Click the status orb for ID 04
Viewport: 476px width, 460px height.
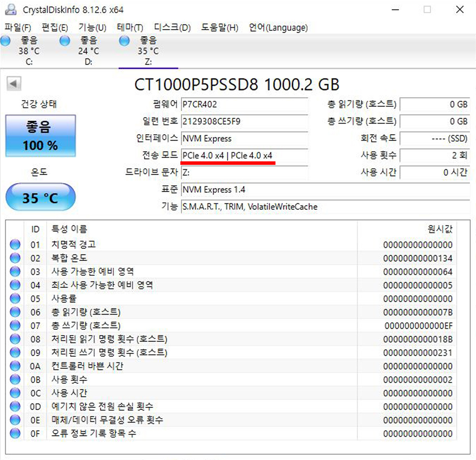pos(15,285)
